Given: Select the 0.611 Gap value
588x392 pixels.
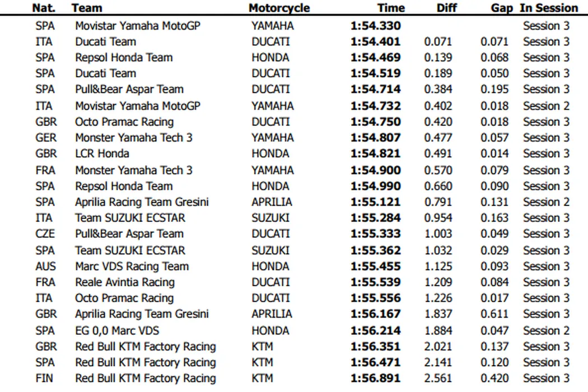Looking at the screenshot, I should click(494, 314).
